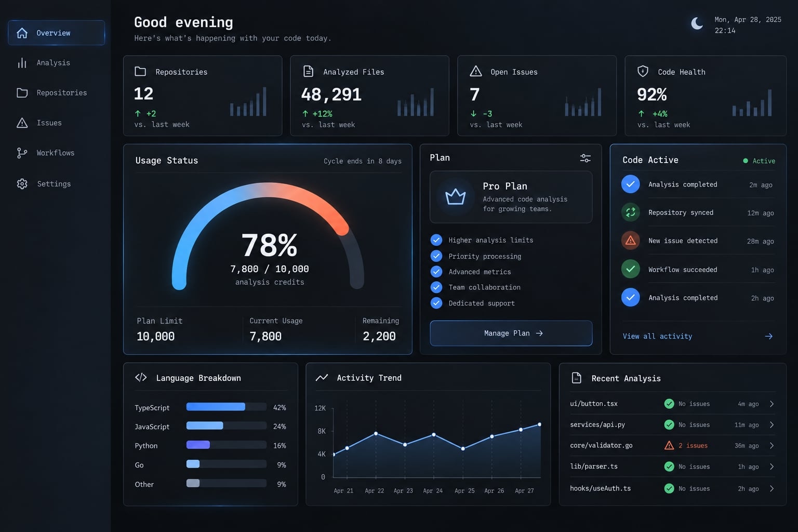
Task: Click the Pro Plan crown icon
Action: [x=456, y=197]
